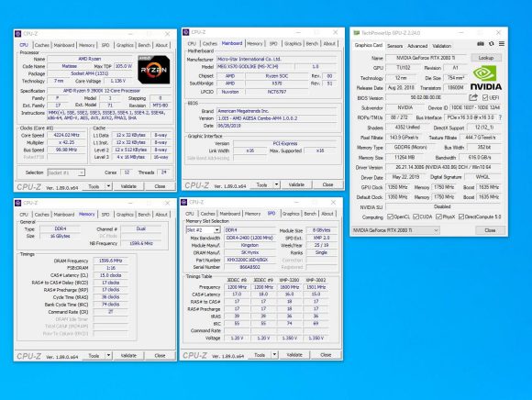Toggle the DirectCompute 5.0 checkbox

coord(461,217)
